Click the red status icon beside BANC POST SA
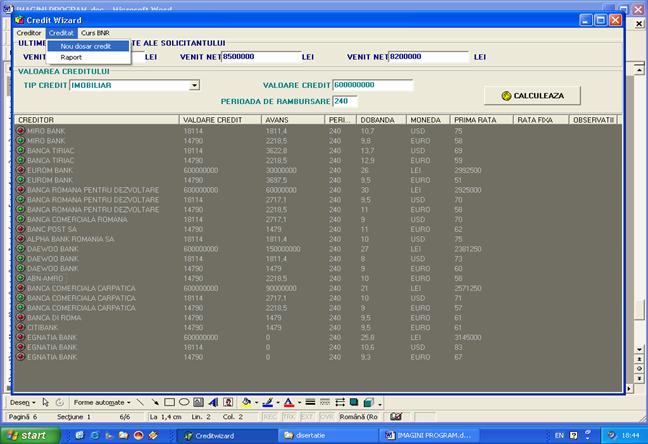 pyautogui.click(x=20, y=229)
